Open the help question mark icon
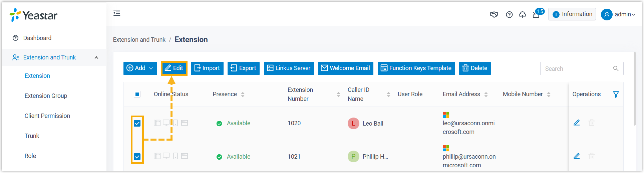 (x=509, y=14)
